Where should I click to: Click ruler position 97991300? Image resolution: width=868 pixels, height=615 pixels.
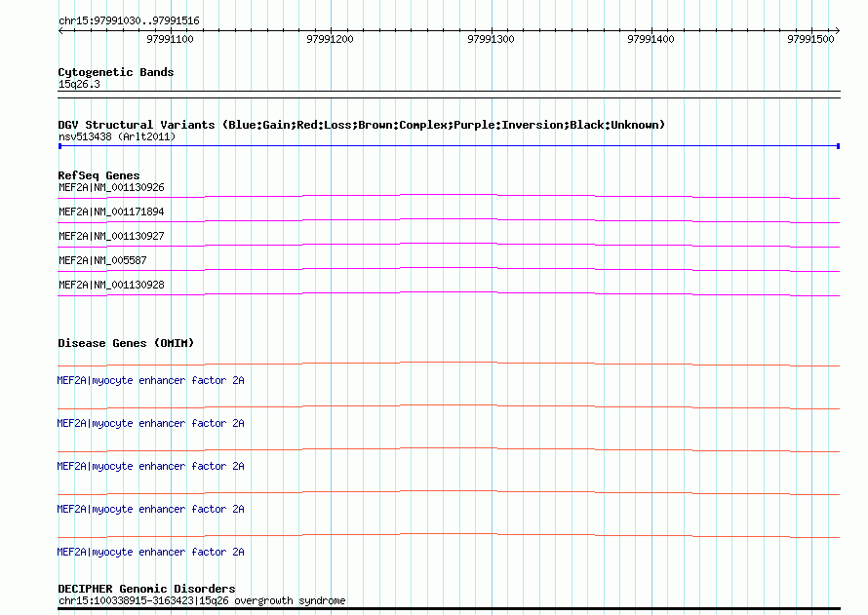click(x=491, y=39)
